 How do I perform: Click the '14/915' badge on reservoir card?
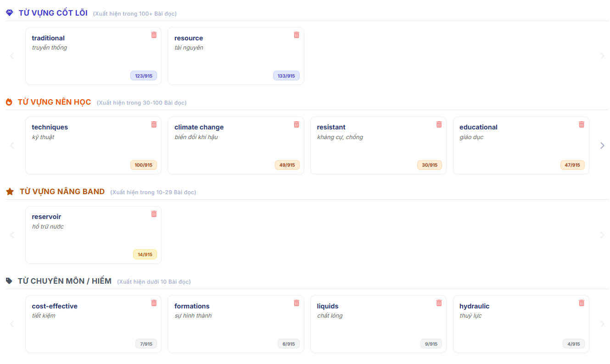pos(145,254)
